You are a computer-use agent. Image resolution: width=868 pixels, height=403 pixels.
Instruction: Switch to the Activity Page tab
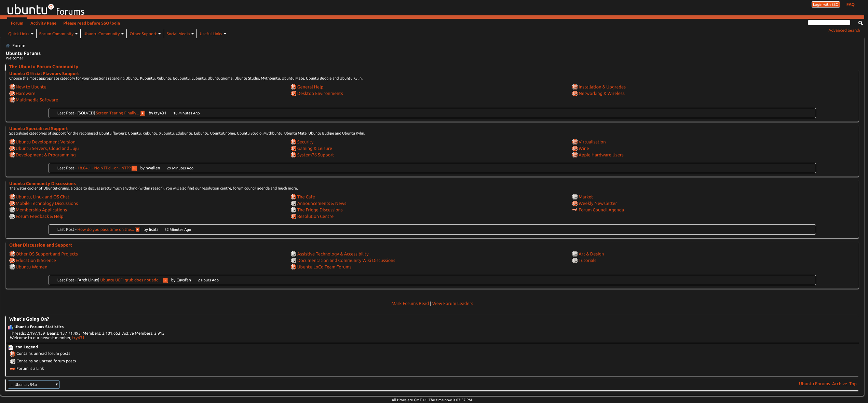pyautogui.click(x=43, y=23)
